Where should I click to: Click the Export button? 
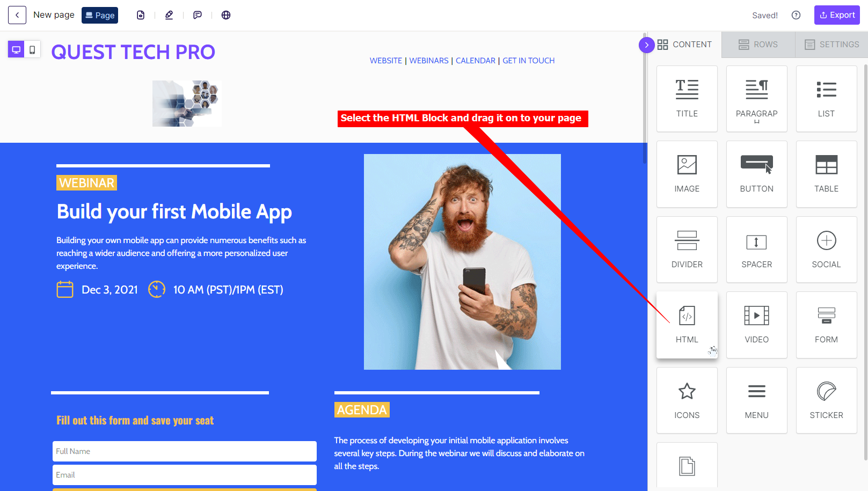point(837,15)
